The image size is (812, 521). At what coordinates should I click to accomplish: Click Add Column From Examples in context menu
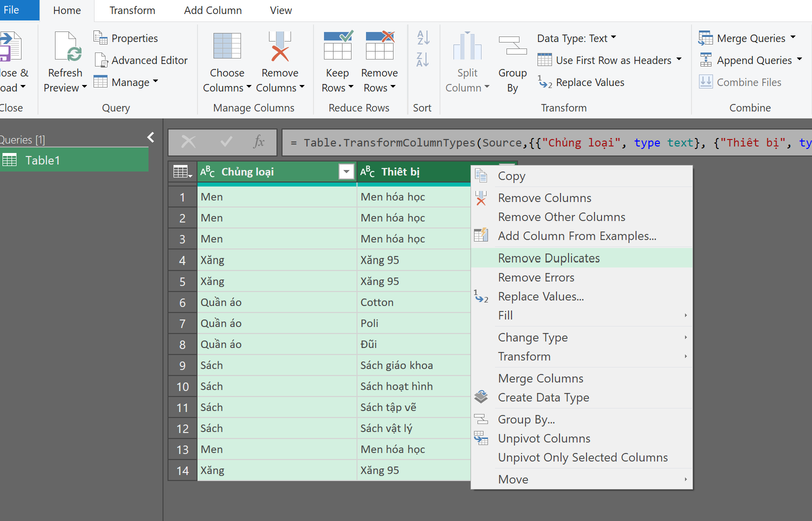point(576,235)
